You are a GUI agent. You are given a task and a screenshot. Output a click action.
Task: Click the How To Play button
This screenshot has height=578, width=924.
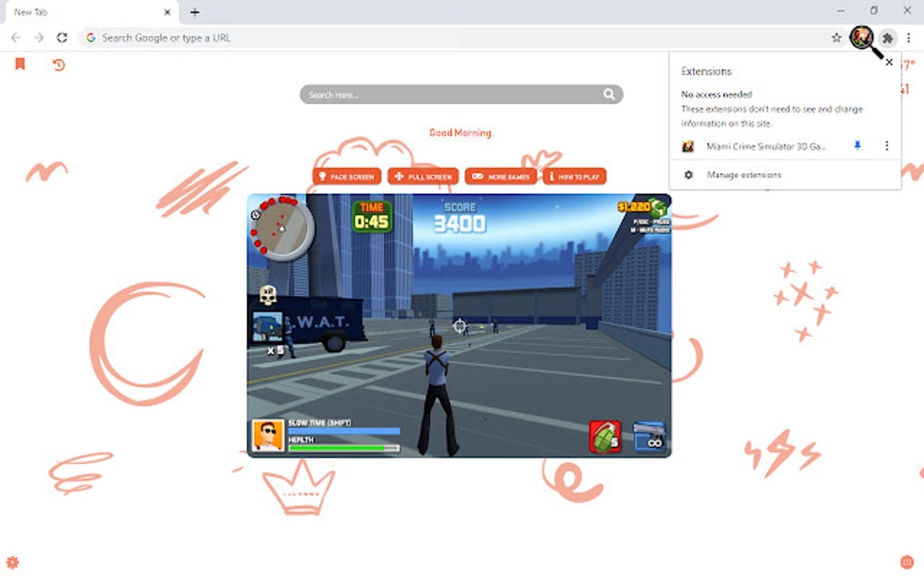click(574, 176)
